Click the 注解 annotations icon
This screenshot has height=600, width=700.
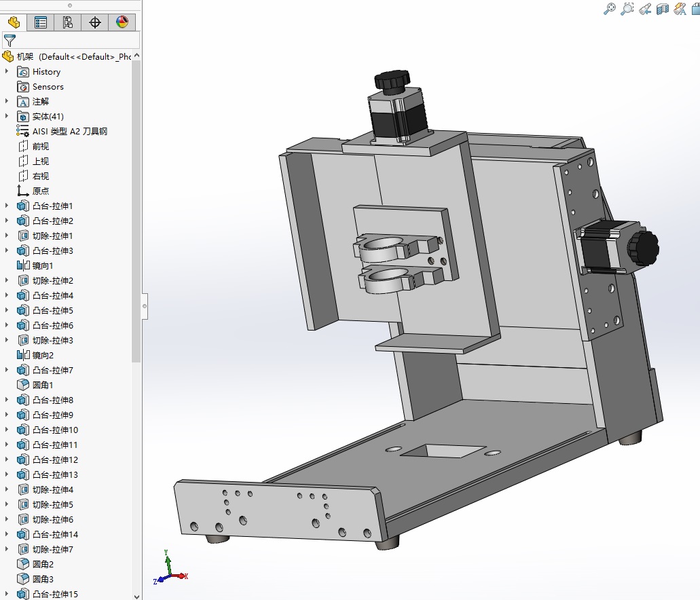click(x=23, y=101)
